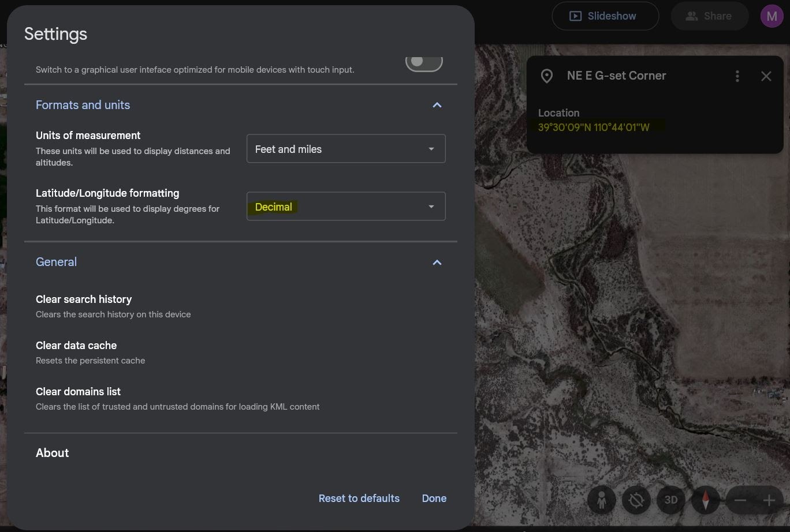Click the Formats and units heading
The height and width of the screenshot is (532, 790).
(x=83, y=105)
